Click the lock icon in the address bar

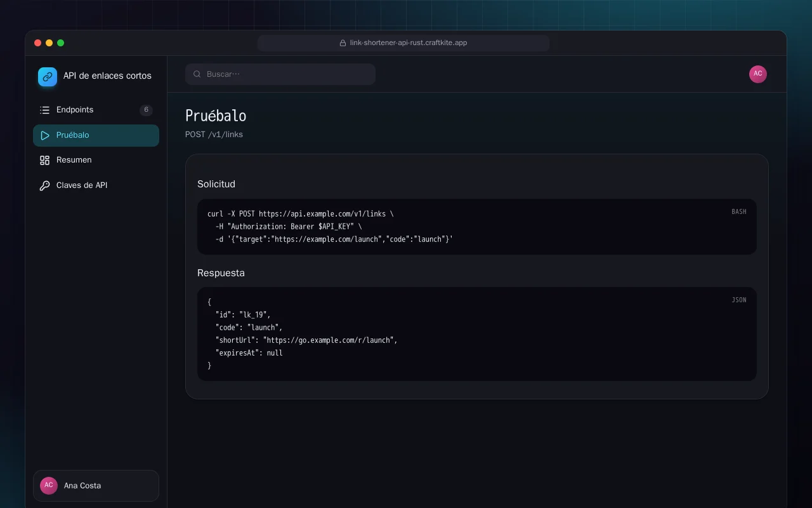pos(344,43)
